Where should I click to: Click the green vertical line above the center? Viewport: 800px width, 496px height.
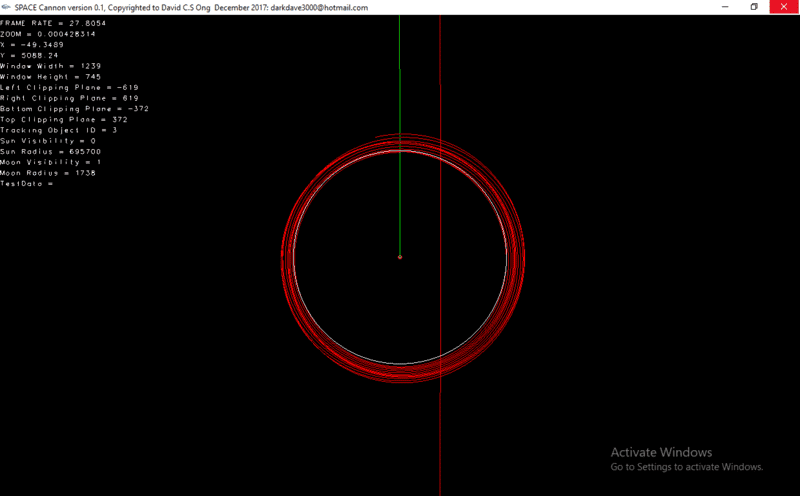[400, 160]
